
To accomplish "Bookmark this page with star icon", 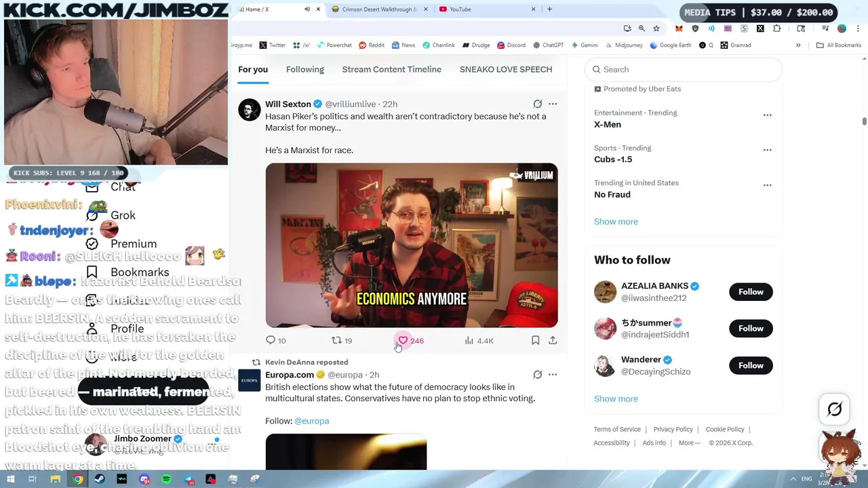I will [656, 28].
